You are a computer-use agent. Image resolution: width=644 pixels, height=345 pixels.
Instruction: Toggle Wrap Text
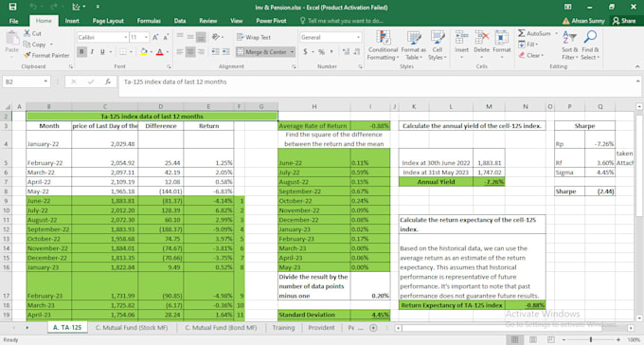coord(254,37)
